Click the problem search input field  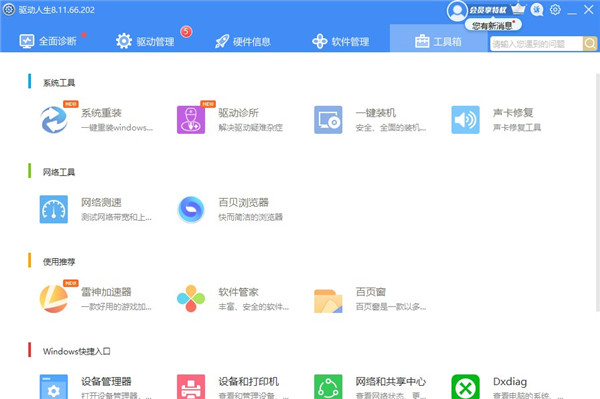point(536,44)
